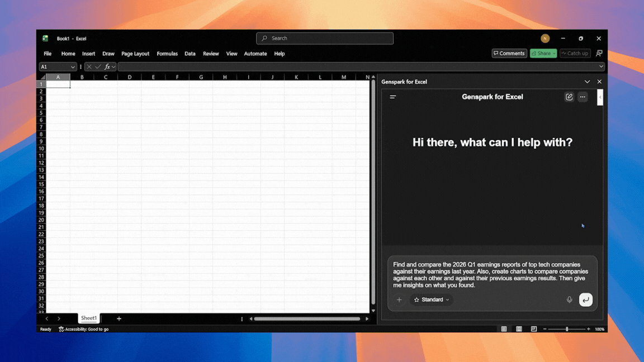Switch to Normal view icon
644x362 pixels.
click(x=504, y=329)
